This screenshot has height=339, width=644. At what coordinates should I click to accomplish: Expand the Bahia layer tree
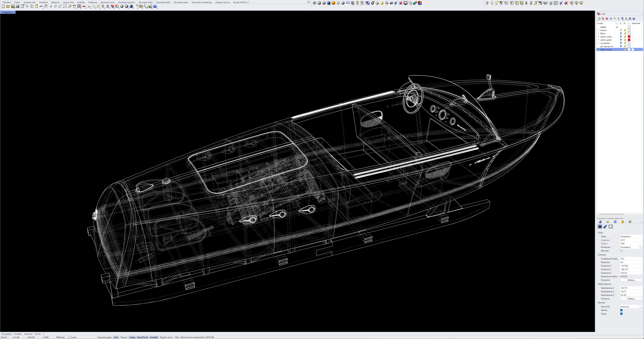(598, 34)
